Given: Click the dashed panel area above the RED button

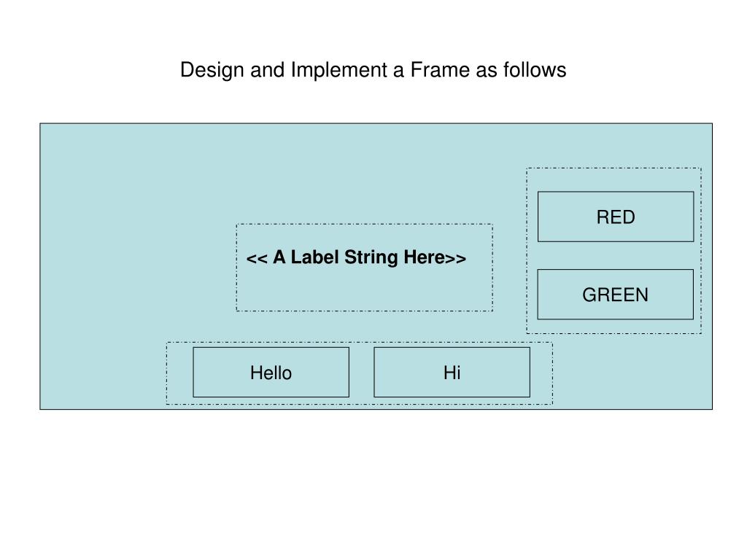Looking at the screenshot, I should tap(614, 180).
